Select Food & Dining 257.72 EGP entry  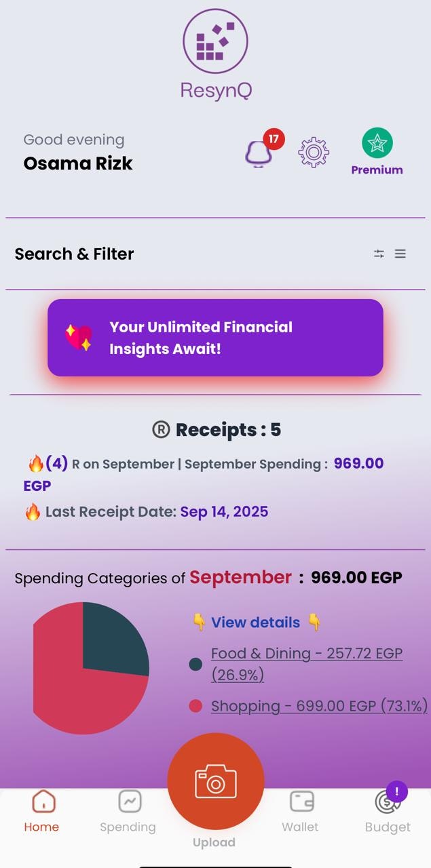[307, 664]
